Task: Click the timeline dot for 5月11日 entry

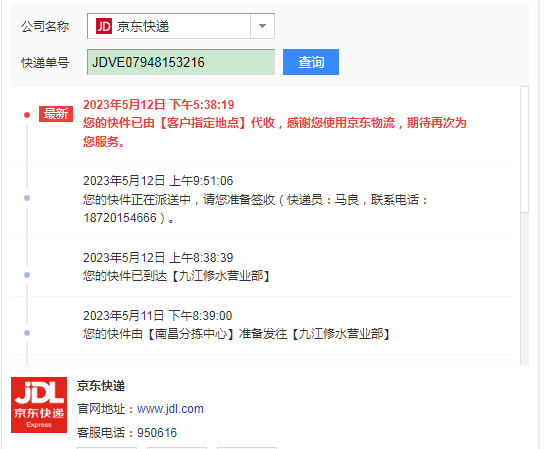Action: pyautogui.click(x=27, y=333)
